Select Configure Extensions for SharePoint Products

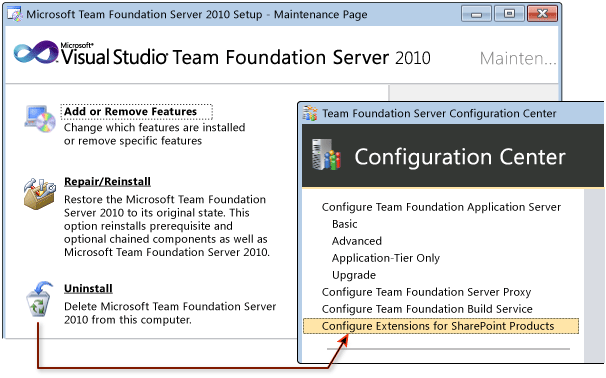(x=441, y=326)
